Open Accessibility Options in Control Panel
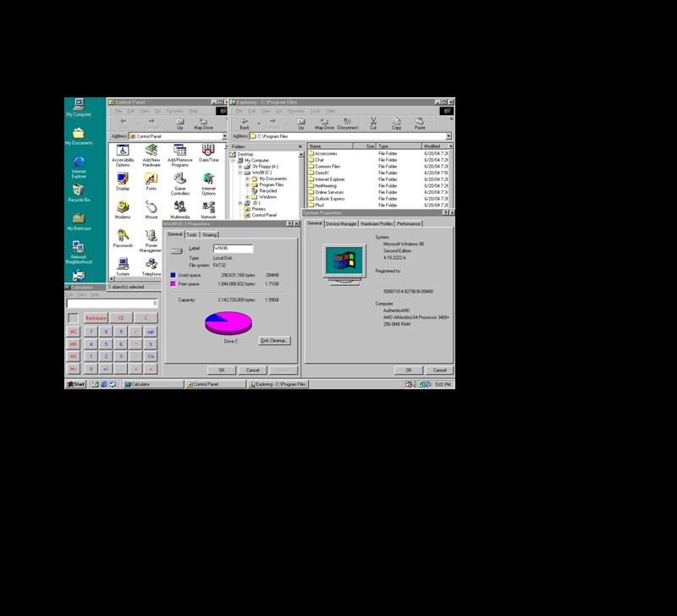677x616 pixels. [123, 156]
